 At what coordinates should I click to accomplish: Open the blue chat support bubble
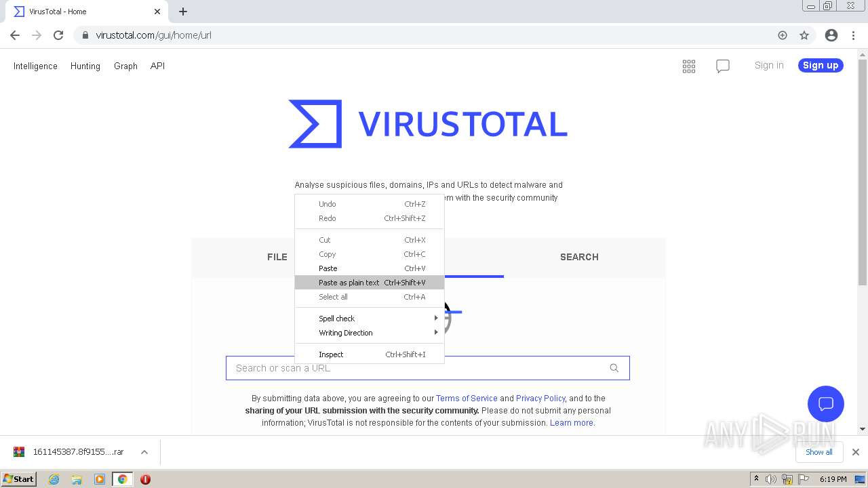click(826, 404)
